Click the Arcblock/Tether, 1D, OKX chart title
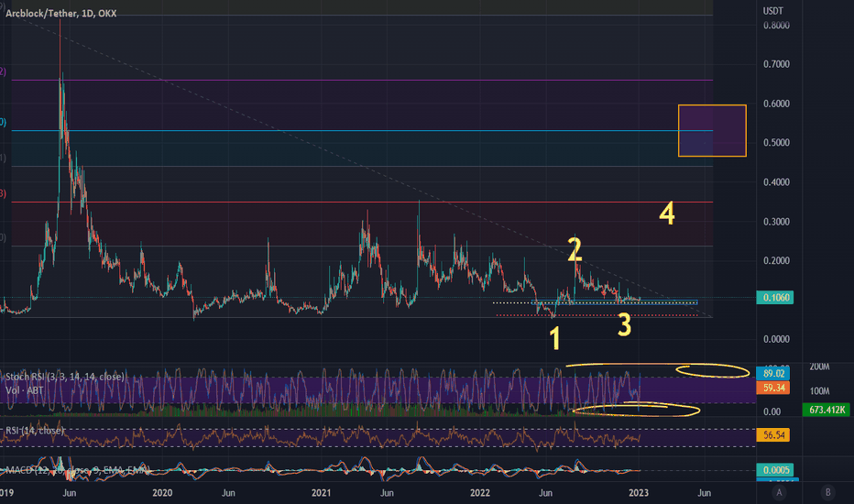The width and height of the screenshot is (854, 504). 61,13
